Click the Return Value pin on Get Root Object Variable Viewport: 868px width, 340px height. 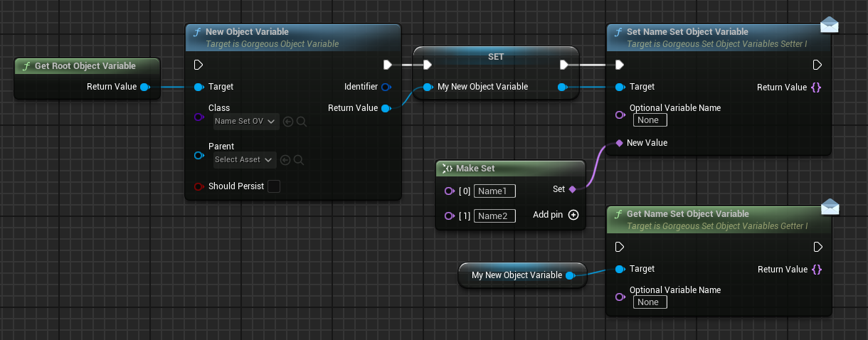[x=144, y=87]
